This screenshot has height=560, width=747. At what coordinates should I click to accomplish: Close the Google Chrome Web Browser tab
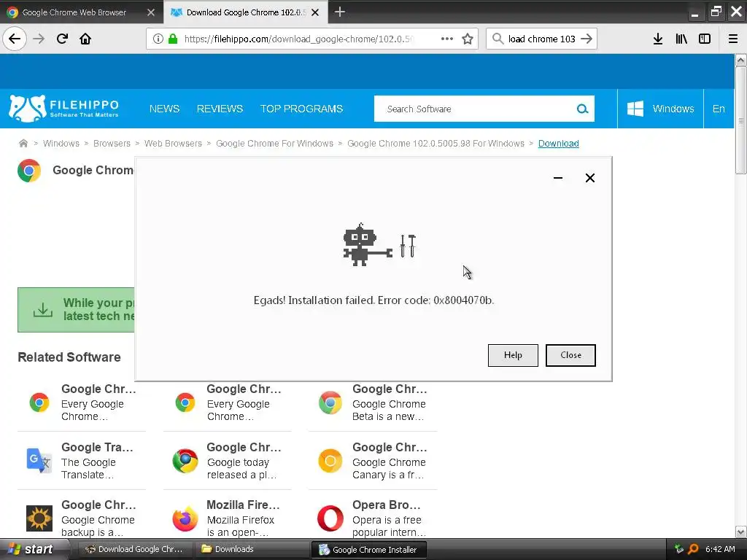click(151, 12)
